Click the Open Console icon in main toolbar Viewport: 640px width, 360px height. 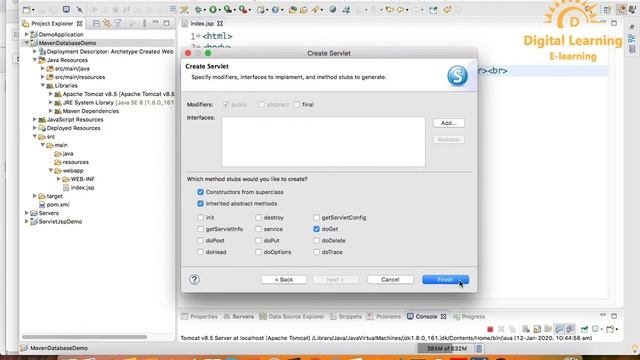tap(67, 9)
